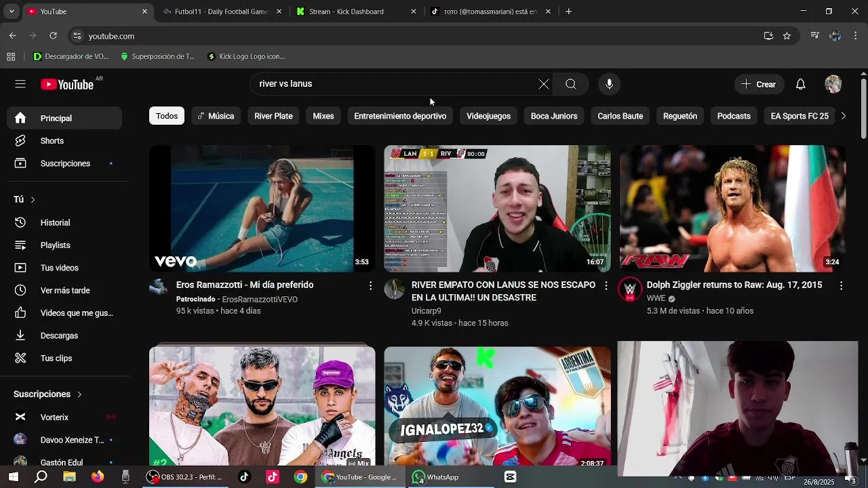Viewport: 868px width, 488px height.
Task: Open the Windows Start menu
Action: (13, 477)
